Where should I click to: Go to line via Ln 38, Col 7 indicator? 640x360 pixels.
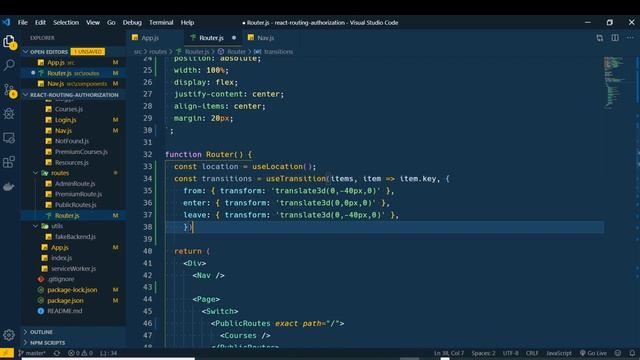[x=449, y=353]
